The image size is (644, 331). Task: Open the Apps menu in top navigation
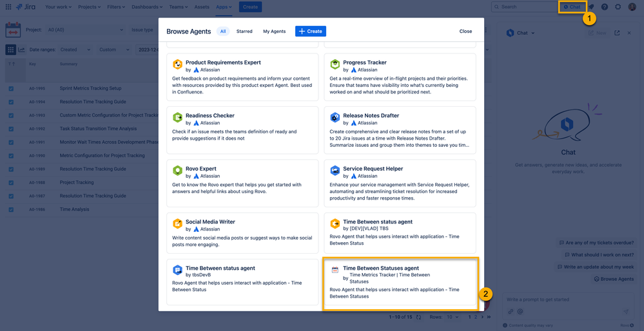pyautogui.click(x=224, y=7)
